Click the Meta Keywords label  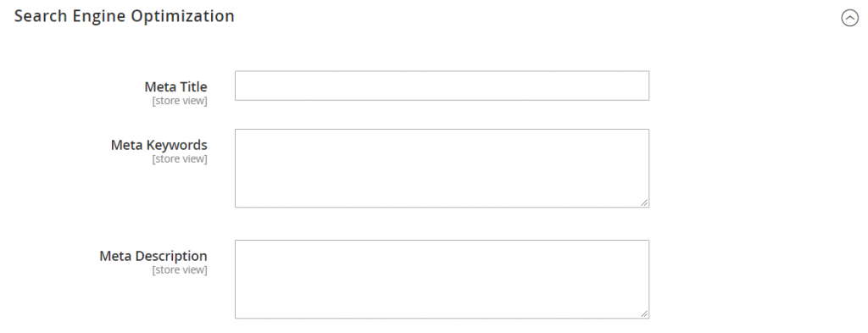pos(159,145)
